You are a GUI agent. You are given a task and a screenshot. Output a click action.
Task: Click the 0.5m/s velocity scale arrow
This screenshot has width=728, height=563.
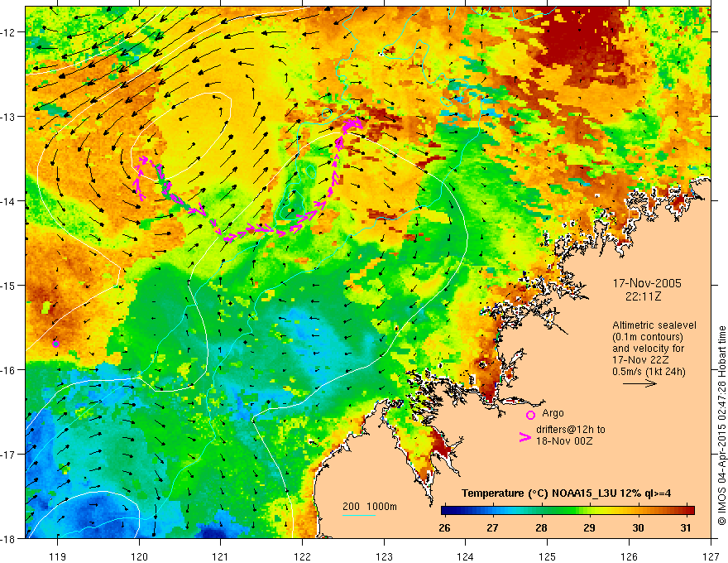point(639,383)
